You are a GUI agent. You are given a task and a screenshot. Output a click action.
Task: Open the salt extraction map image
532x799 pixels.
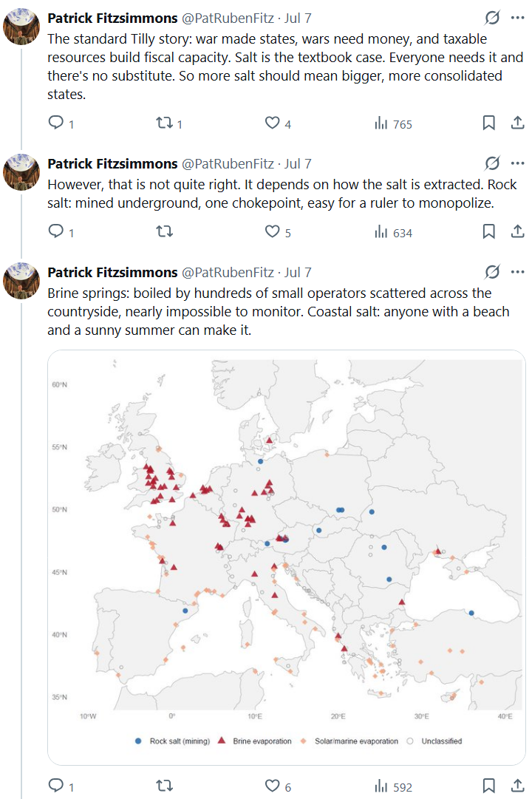(287, 557)
